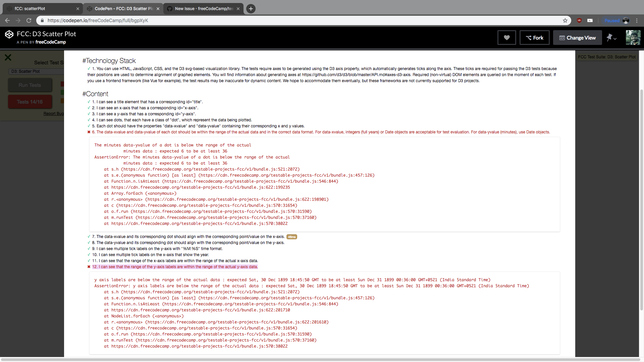The width and height of the screenshot is (644, 362).
Task: Click the horizontal scrollbar at the bottom
Action: [x=320, y=360]
